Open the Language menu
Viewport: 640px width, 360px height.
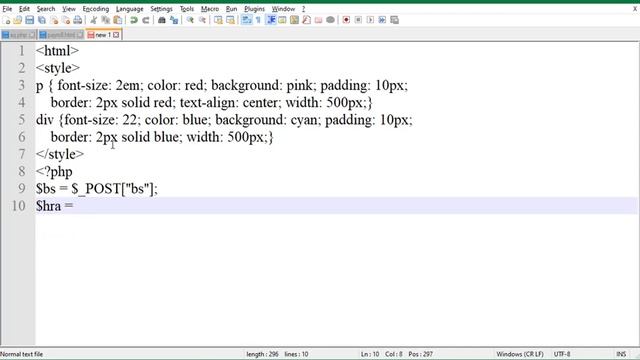point(129,9)
